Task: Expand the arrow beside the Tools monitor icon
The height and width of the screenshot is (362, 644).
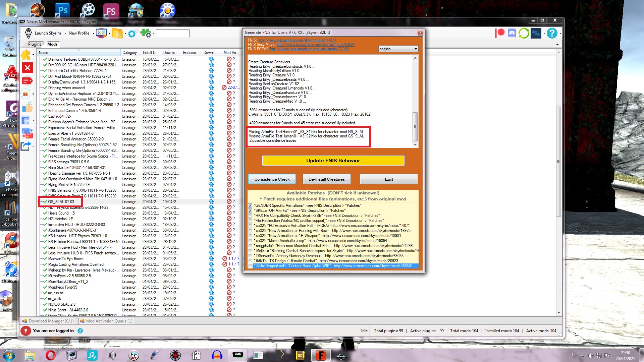Action: point(109,34)
